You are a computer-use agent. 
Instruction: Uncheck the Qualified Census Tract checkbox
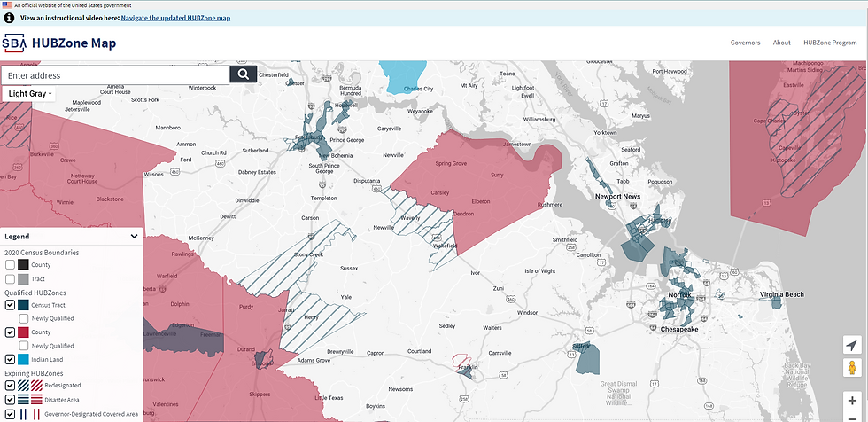click(10, 305)
